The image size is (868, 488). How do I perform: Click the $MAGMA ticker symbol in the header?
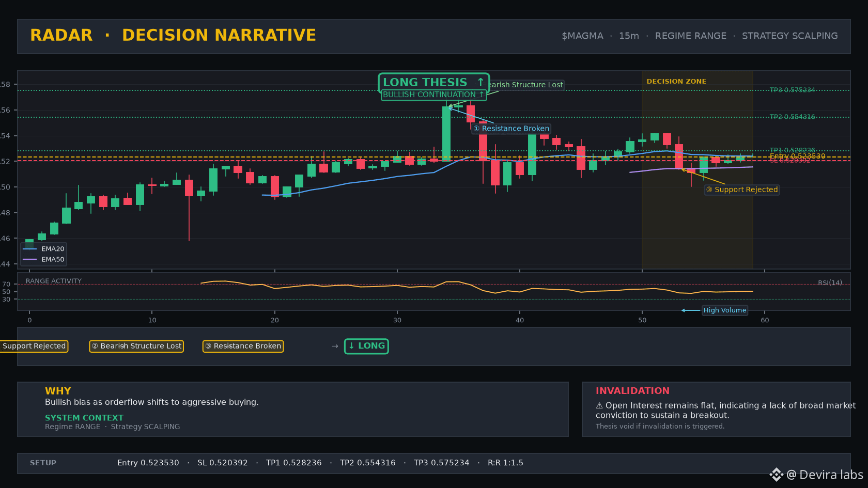[582, 36]
